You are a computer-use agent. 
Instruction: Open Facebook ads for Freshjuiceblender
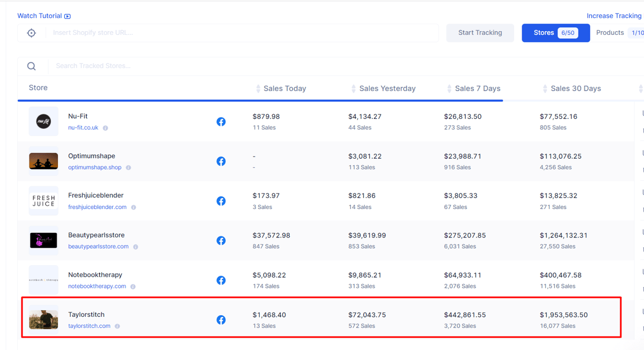coord(221,201)
